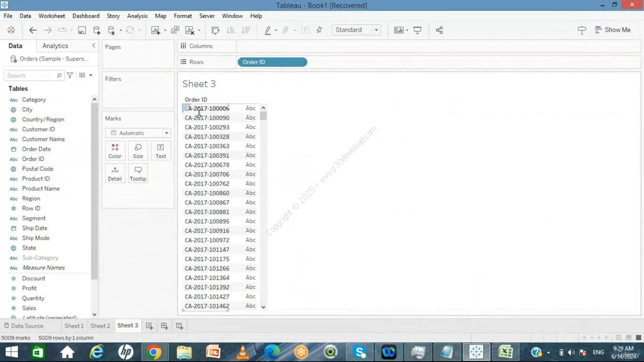Save the workbook with the disk icon
Image resolution: width=644 pixels, height=362 pixels.
(82, 30)
